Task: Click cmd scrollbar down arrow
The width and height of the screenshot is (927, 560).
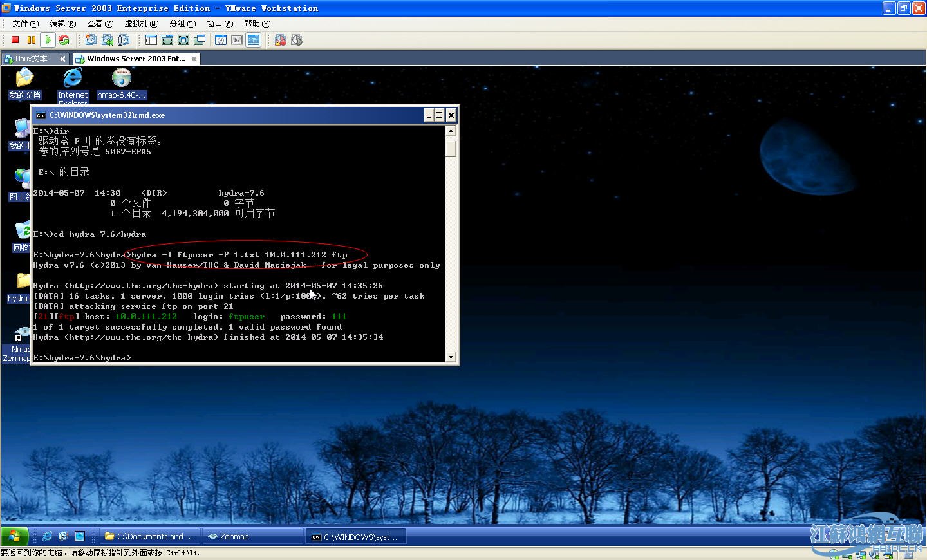Action: tap(451, 357)
